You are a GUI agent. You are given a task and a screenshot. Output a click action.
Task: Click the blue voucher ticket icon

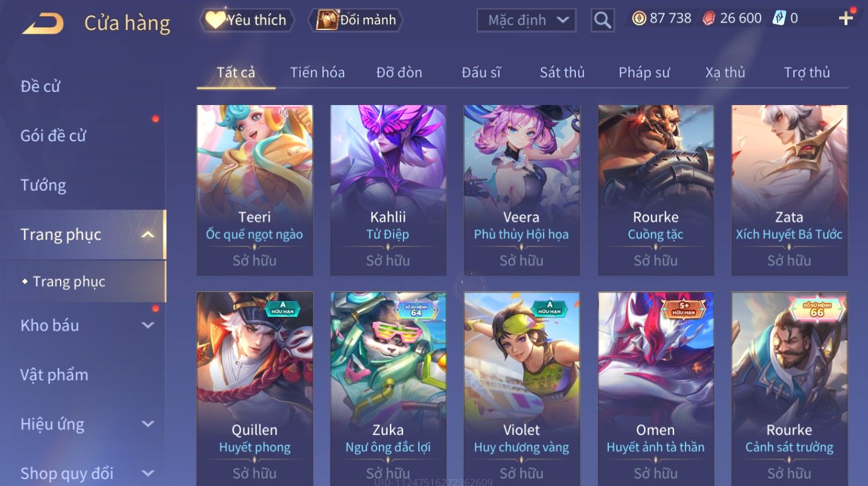(x=779, y=18)
